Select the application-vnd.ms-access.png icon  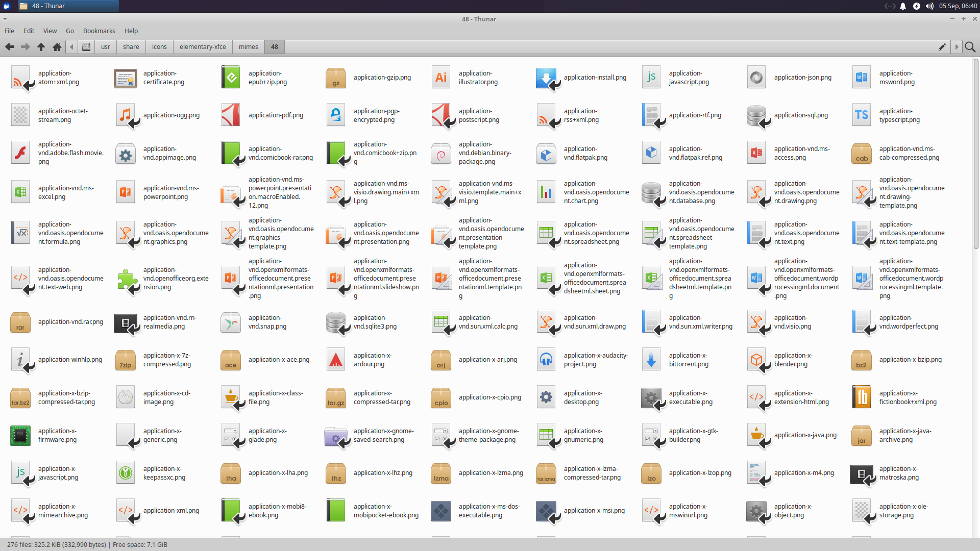(x=756, y=153)
